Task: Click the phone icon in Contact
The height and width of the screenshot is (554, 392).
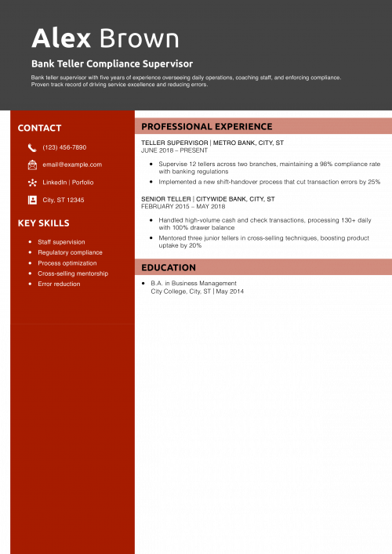Action: (x=32, y=147)
